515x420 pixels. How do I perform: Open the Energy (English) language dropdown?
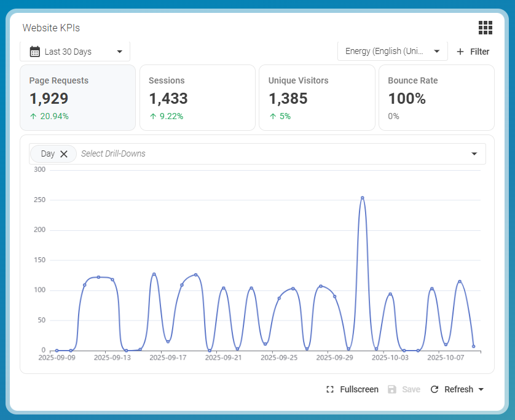click(x=392, y=51)
